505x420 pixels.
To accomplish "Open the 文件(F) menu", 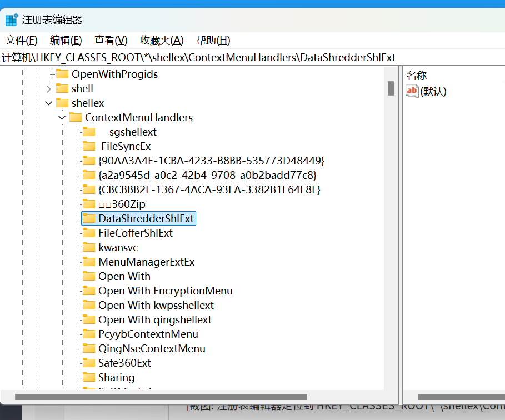I will click(22, 41).
